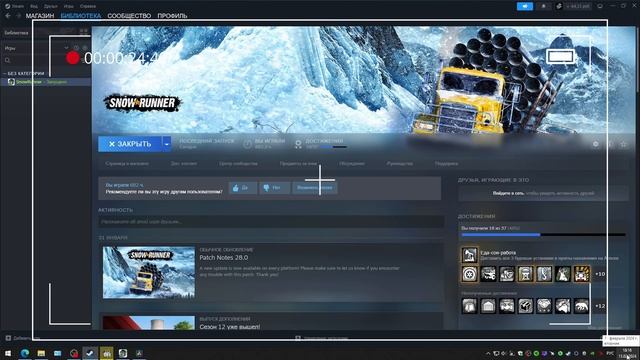The height and width of the screenshot is (360, 640).
Task: Open the downloads manager at the bottom
Action: pyautogui.click(x=321, y=338)
